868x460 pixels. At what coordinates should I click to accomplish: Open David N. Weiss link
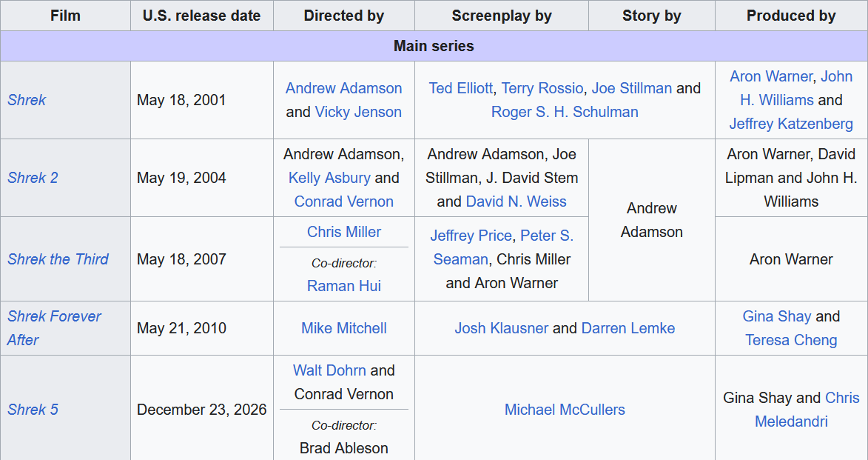click(516, 201)
